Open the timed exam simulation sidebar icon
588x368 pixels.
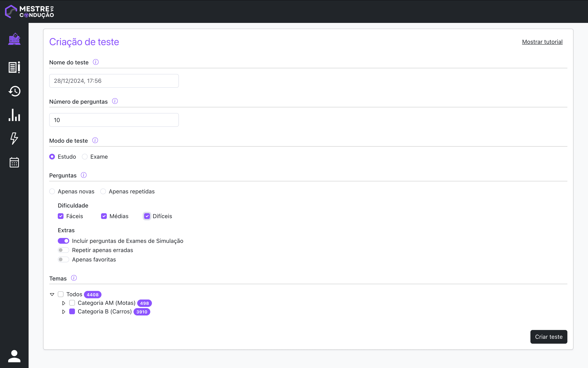click(x=14, y=39)
